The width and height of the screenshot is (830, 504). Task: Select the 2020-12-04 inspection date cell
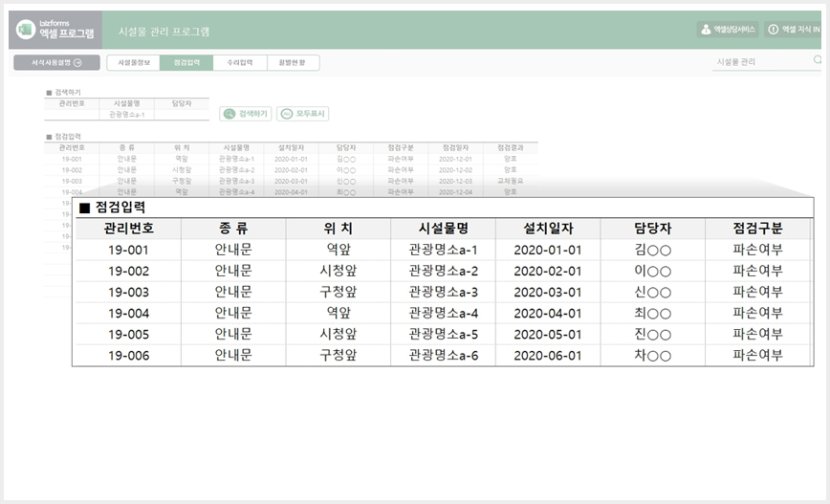click(x=455, y=192)
